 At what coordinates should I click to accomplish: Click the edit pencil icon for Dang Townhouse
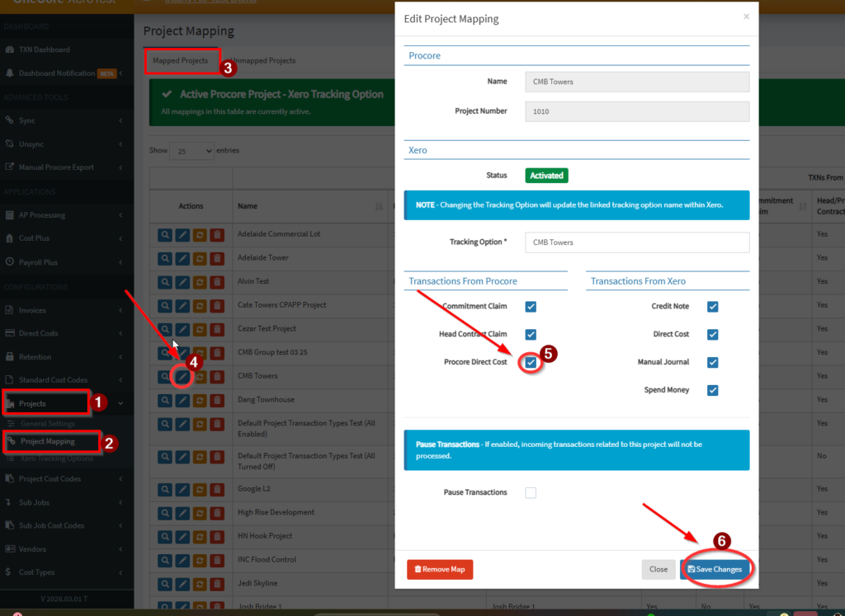pyautogui.click(x=183, y=400)
